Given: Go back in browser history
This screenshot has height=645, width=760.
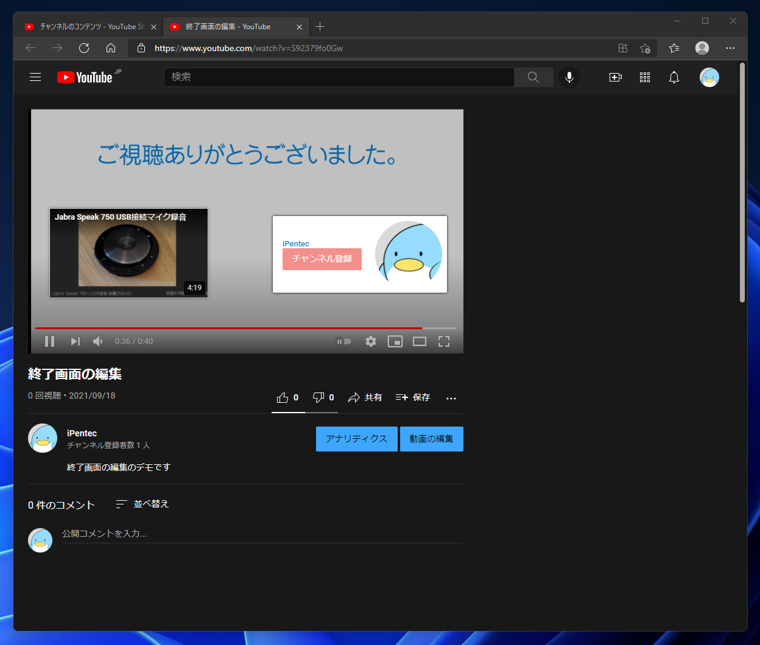Looking at the screenshot, I should click(31, 48).
